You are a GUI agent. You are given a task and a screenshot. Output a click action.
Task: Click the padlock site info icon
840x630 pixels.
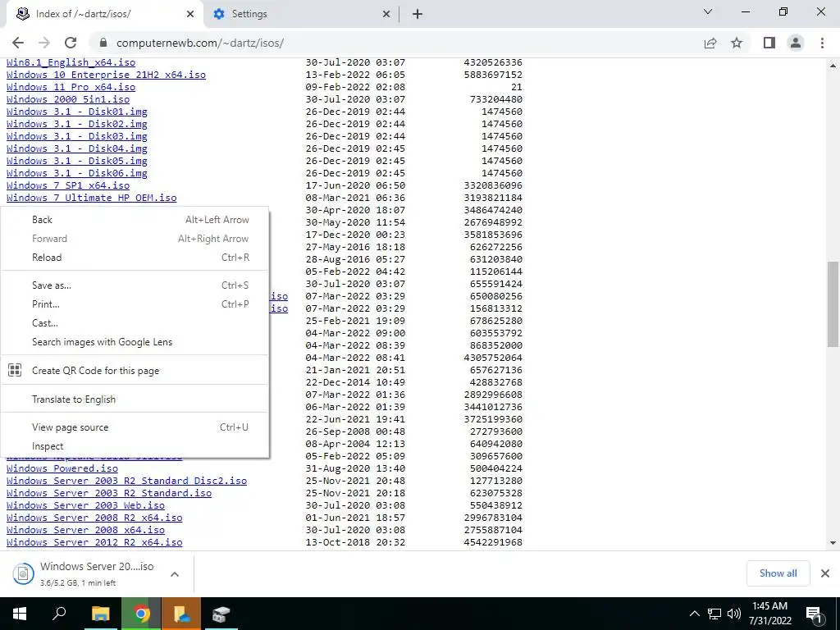(103, 43)
